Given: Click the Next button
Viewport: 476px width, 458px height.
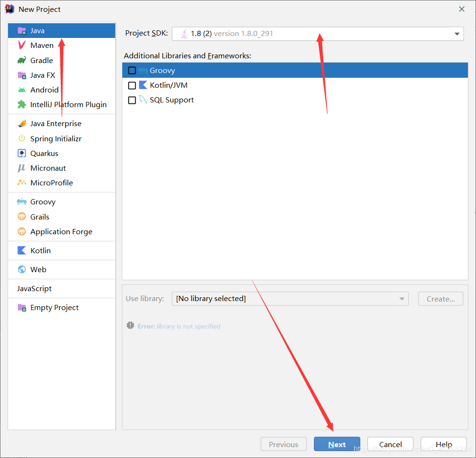Looking at the screenshot, I should (337, 444).
